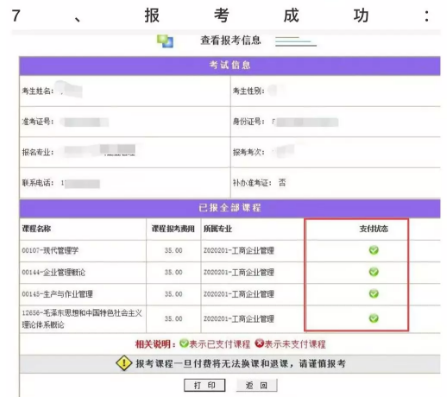Viewport: 447px width, 397px height.
Task: Click the 考生姓名 label
Action: (37, 91)
